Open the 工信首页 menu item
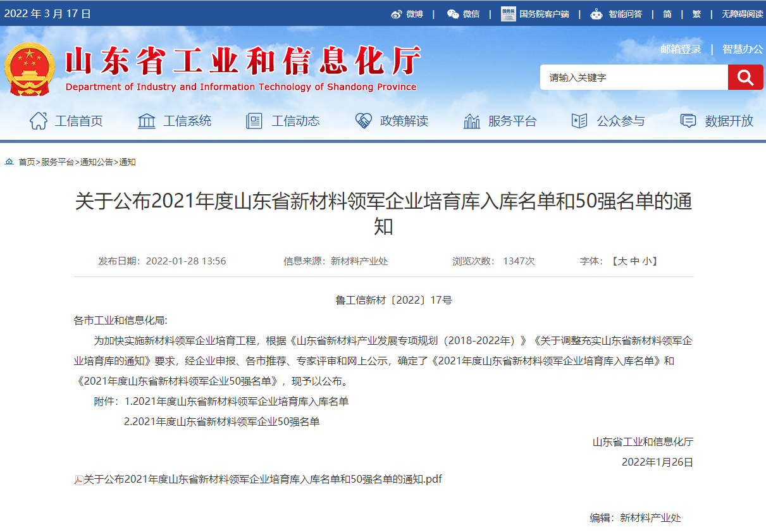 tap(66, 121)
